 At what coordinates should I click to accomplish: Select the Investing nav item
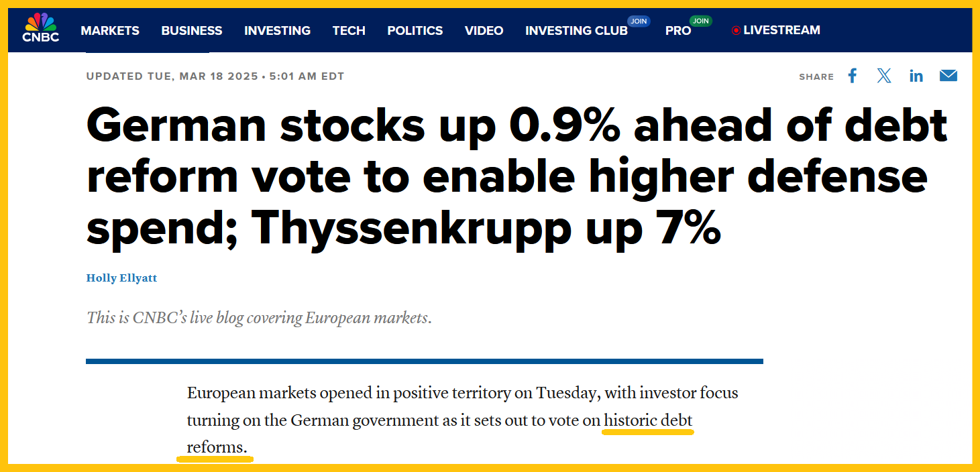(277, 31)
